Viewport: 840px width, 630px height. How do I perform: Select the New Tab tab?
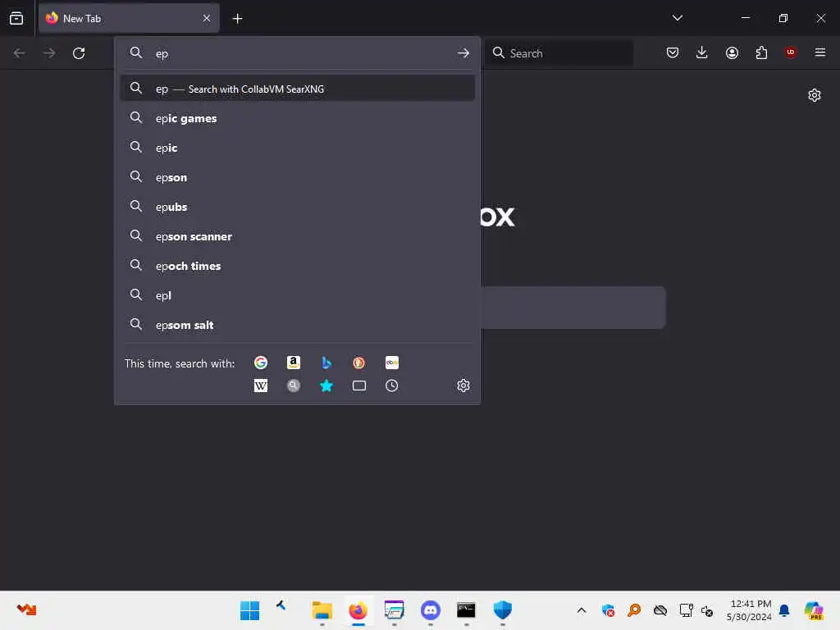(129, 18)
